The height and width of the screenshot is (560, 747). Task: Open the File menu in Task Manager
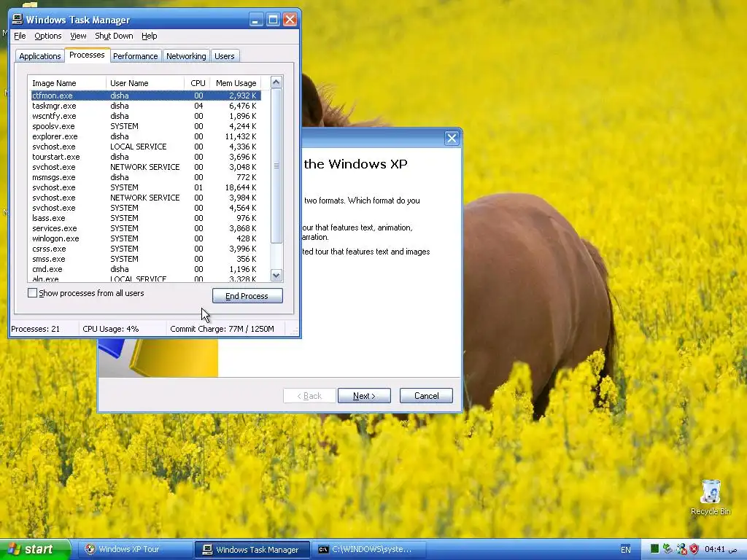click(x=20, y=36)
